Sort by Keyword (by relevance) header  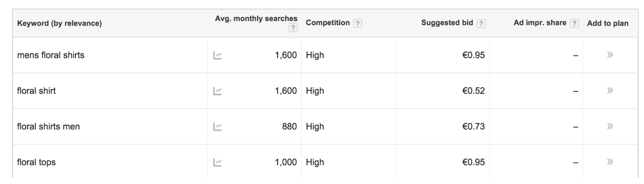(59, 23)
